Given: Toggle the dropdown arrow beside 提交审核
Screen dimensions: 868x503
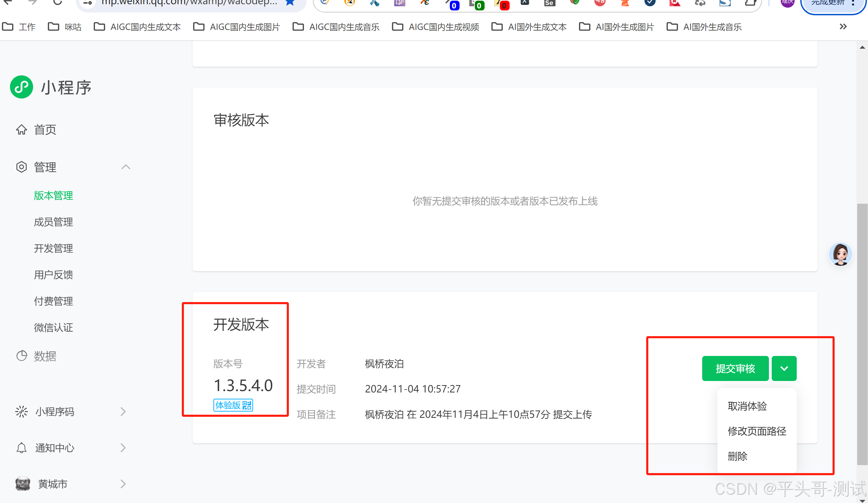Looking at the screenshot, I should pos(784,368).
